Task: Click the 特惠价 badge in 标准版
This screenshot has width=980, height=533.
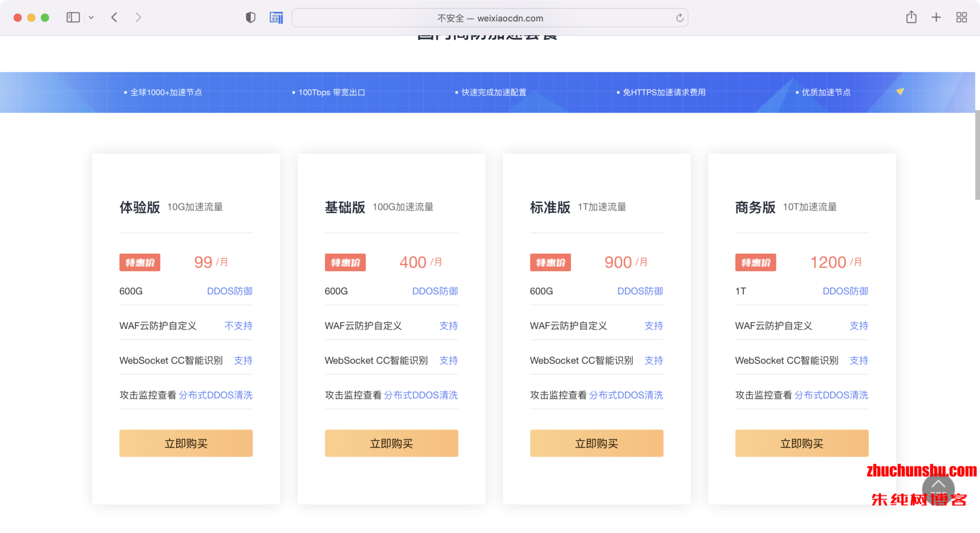Action: click(x=551, y=262)
